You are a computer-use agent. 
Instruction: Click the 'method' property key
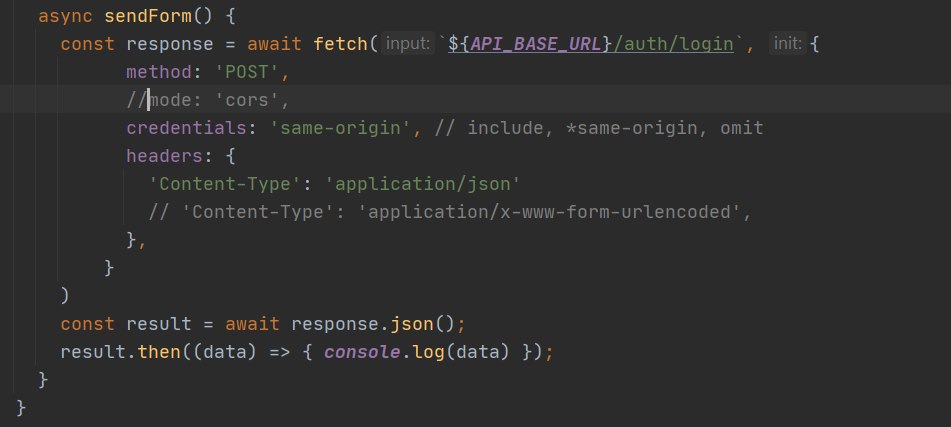click(159, 72)
